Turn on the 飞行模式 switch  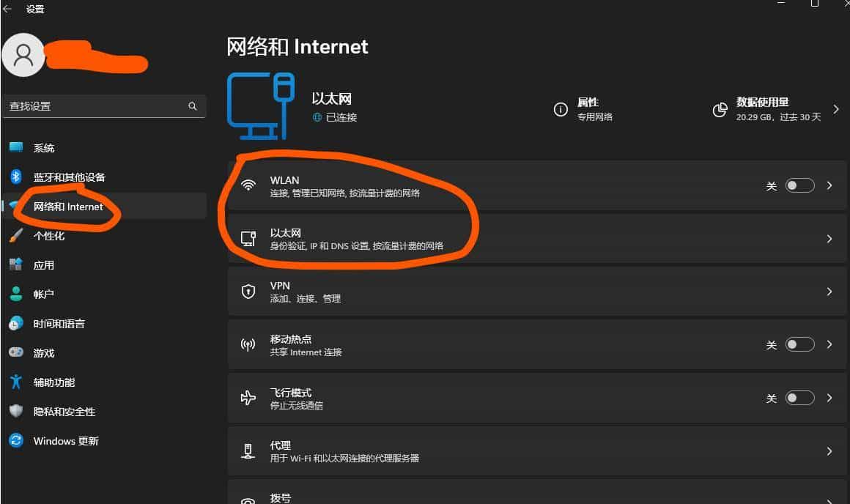pos(799,398)
